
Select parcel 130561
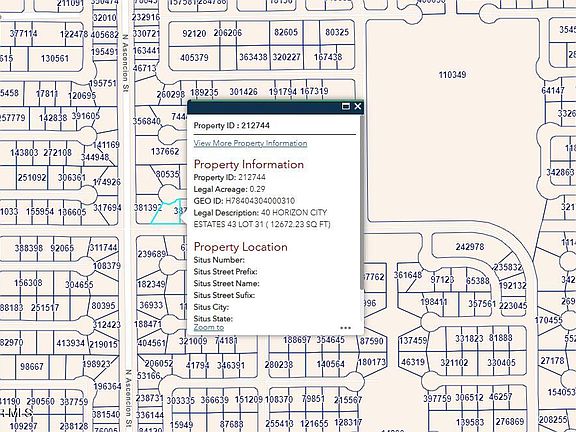(x=55, y=58)
